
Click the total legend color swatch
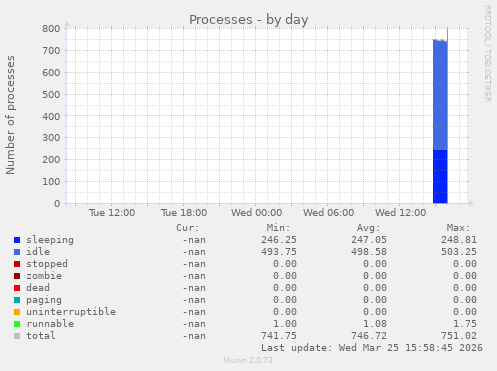[x=17, y=336]
